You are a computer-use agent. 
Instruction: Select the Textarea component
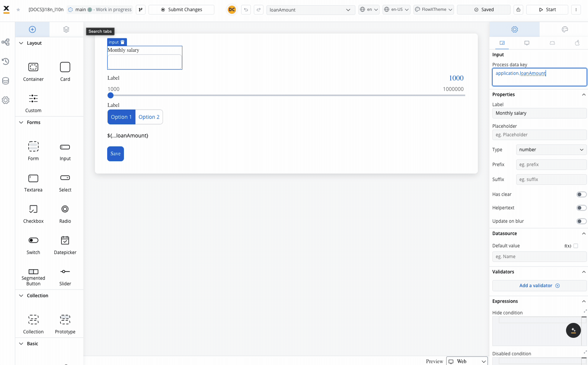point(33,182)
